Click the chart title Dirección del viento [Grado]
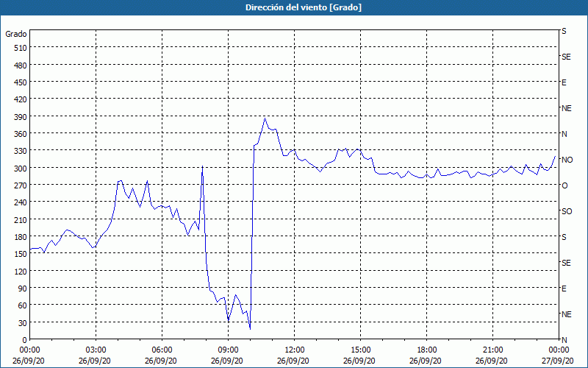Viewport: 588px width, 368px height. point(304,7)
